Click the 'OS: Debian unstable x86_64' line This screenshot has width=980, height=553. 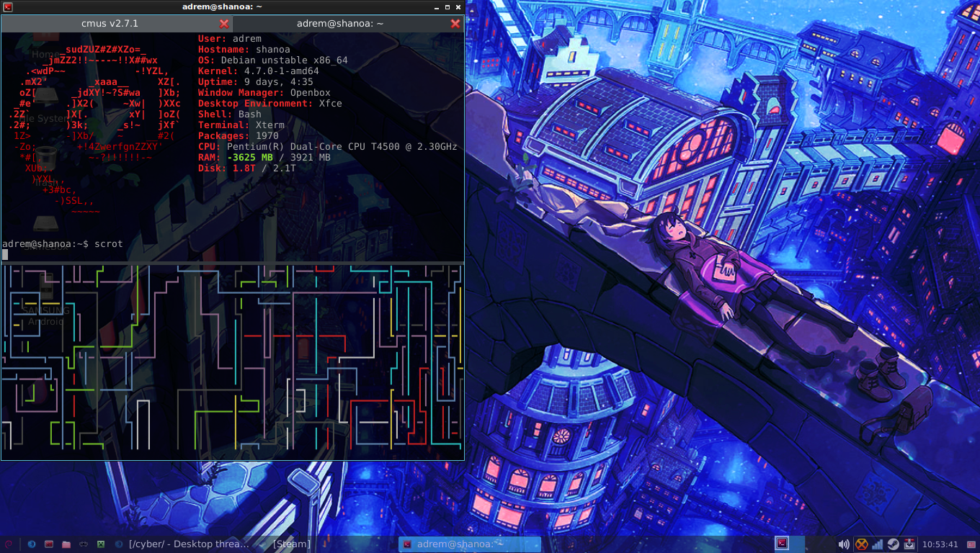tap(273, 60)
